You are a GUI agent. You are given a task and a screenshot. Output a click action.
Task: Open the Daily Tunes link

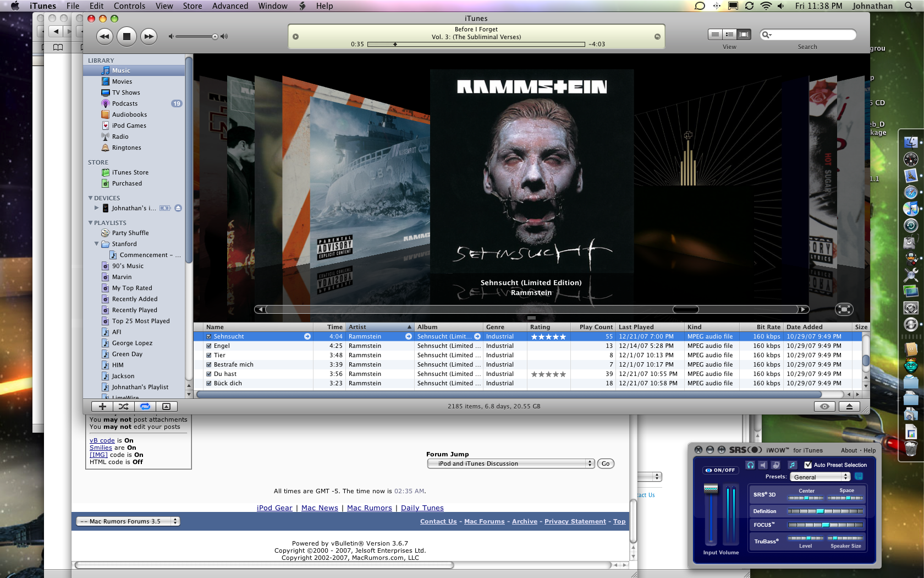(x=422, y=508)
